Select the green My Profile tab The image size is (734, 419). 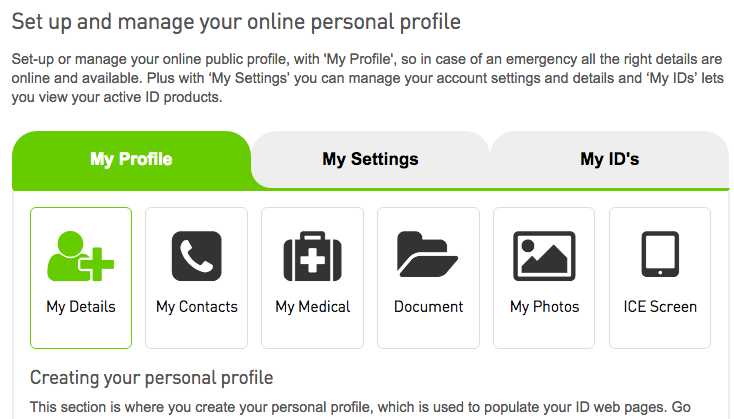[131, 159]
